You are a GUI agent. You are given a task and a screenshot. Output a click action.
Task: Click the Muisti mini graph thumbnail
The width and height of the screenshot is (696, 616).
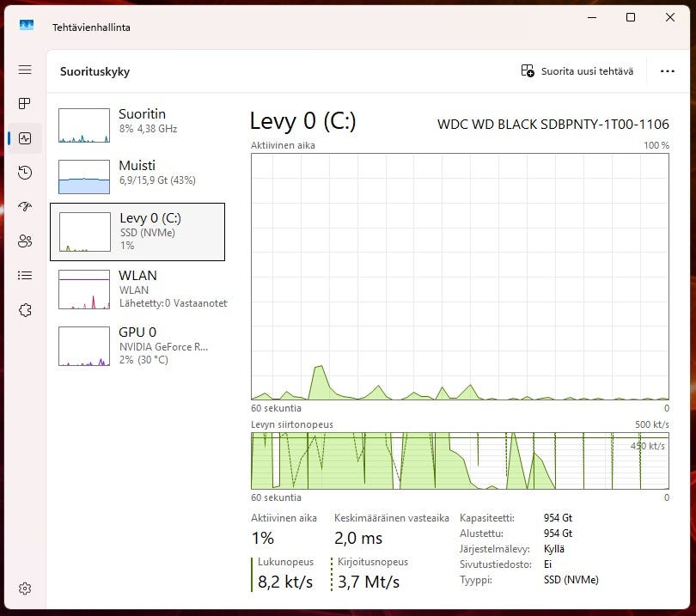pos(84,177)
